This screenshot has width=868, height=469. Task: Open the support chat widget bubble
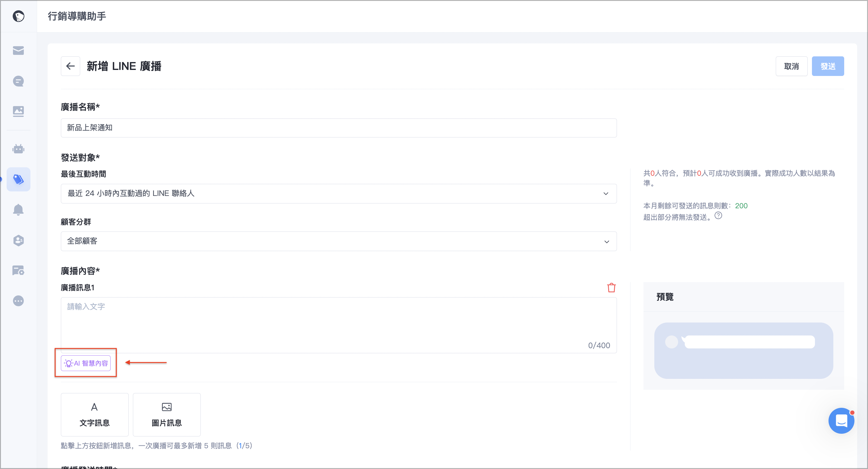point(841,420)
